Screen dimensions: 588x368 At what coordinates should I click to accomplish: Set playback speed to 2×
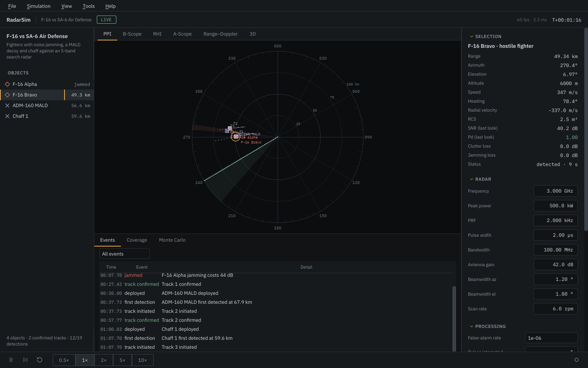click(x=104, y=360)
